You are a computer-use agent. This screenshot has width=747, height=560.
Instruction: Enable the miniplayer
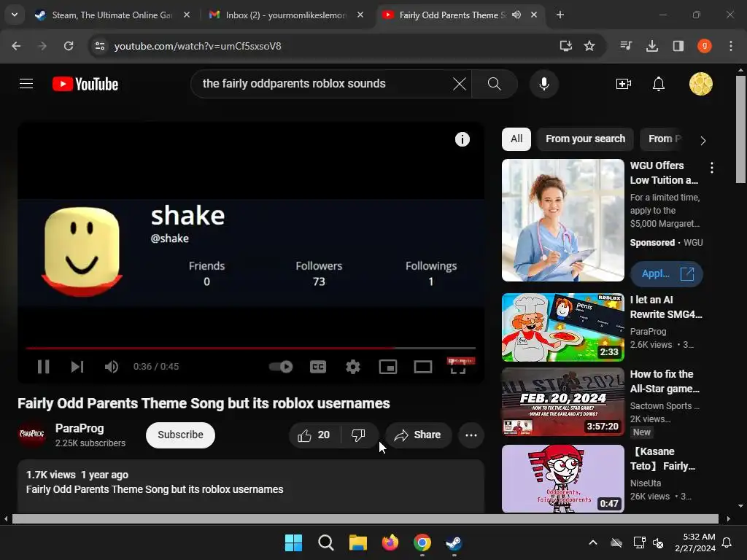(x=388, y=367)
